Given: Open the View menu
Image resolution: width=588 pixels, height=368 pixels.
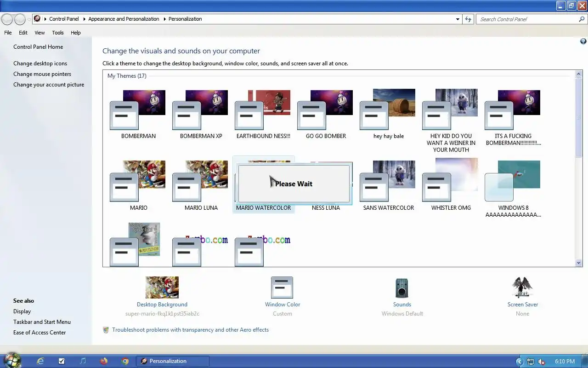Looking at the screenshot, I should [40, 33].
